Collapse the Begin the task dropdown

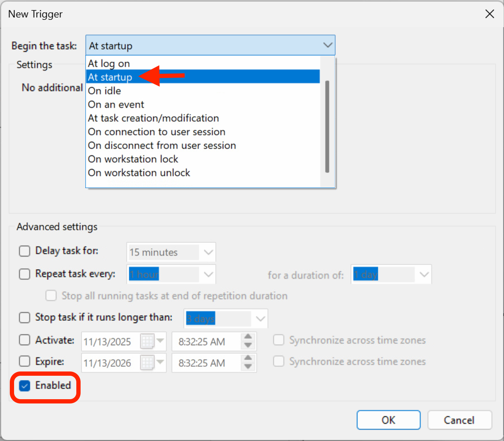pyautogui.click(x=327, y=45)
